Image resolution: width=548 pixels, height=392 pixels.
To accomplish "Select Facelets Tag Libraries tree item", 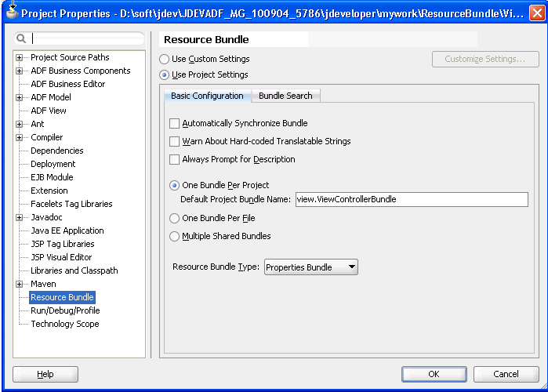I will click(x=71, y=204).
